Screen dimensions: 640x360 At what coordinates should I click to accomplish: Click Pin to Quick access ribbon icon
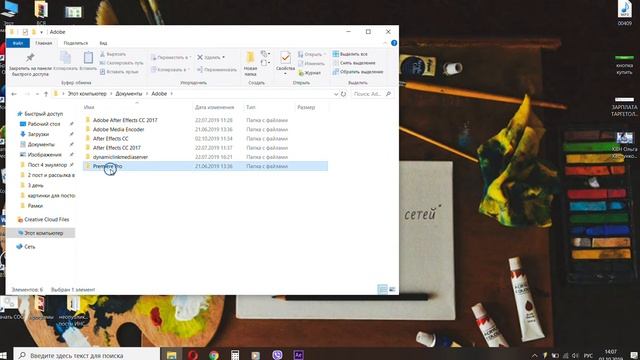(x=30, y=58)
